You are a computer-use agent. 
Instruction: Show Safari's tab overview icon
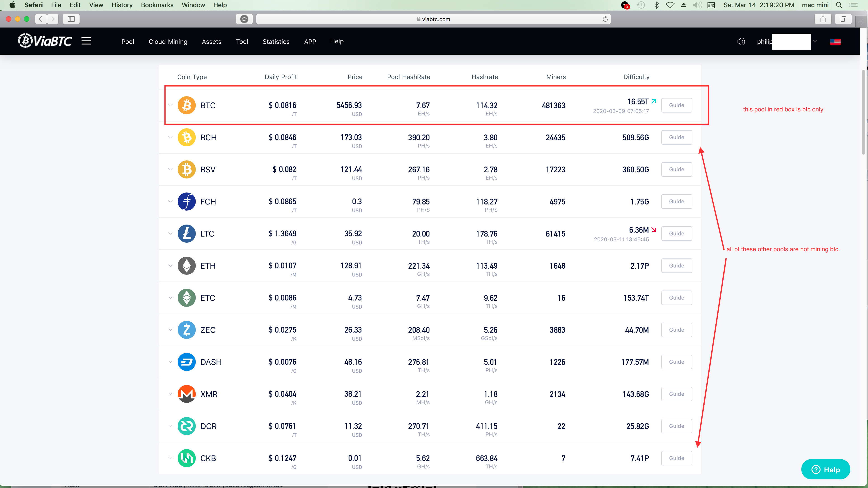[843, 19]
